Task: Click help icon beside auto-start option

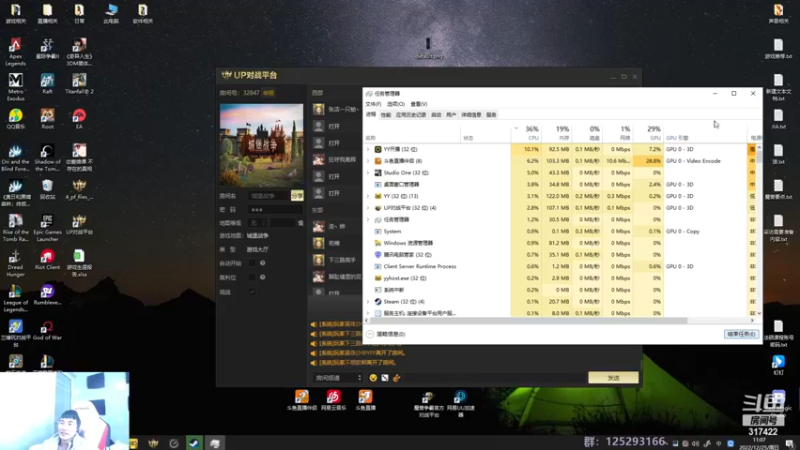Action: (263, 263)
